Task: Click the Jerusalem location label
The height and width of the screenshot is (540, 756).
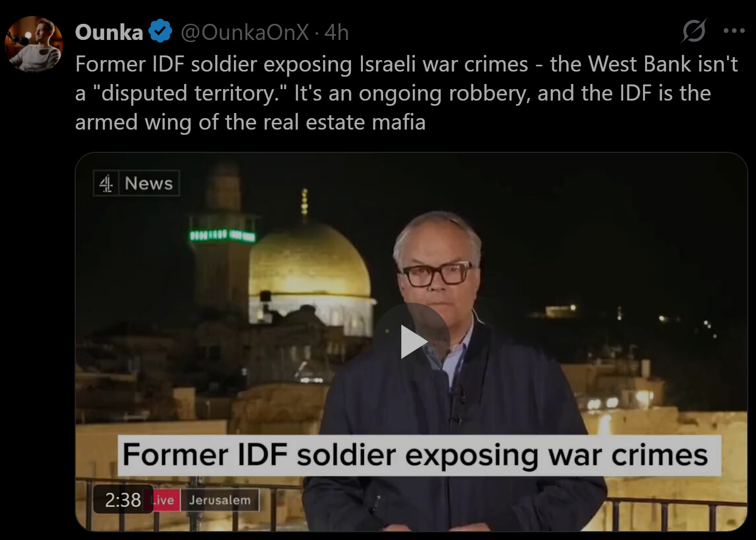Action: click(x=219, y=500)
